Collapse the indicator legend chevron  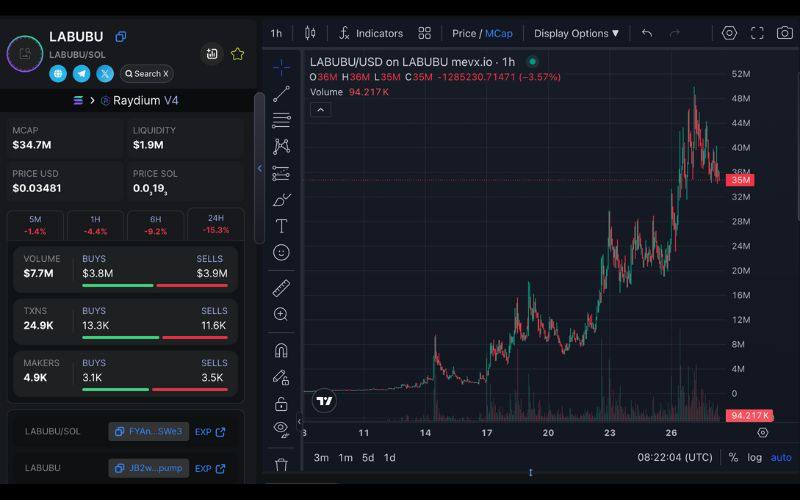pos(320,110)
